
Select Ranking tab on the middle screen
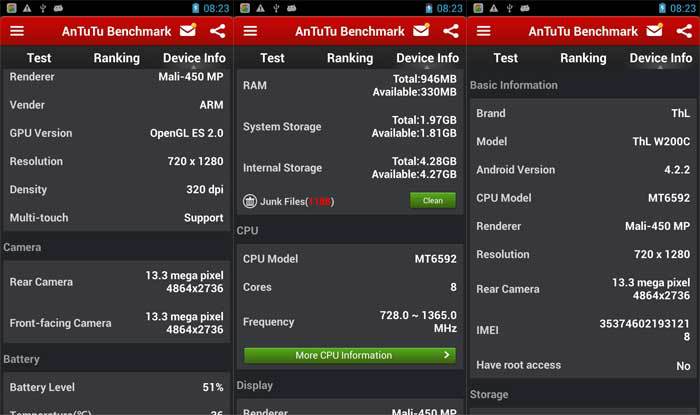pyautogui.click(x=350, y=58)
